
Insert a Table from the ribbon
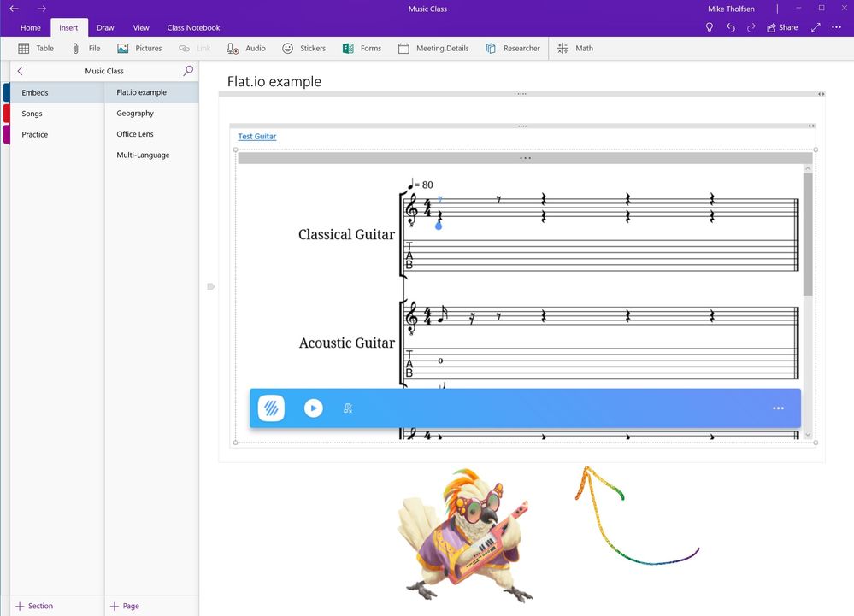[x=36, y=49]
